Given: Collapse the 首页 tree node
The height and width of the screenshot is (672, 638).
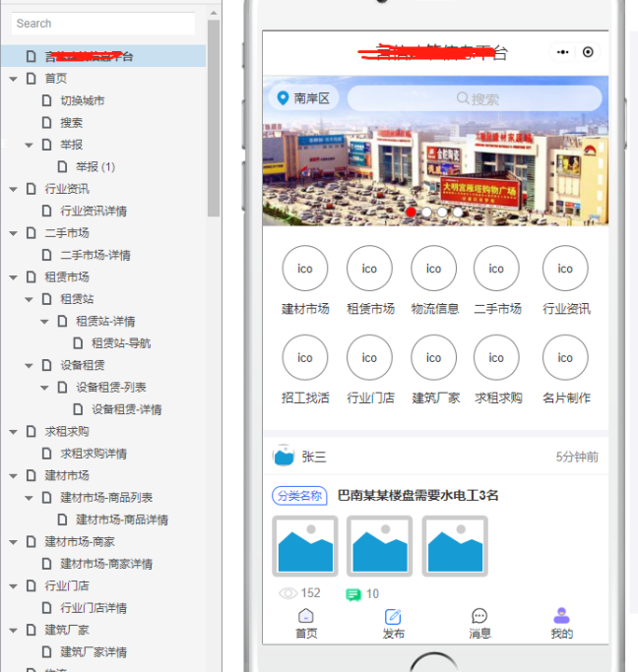Looking at the screenshot, I should [14, 79].
